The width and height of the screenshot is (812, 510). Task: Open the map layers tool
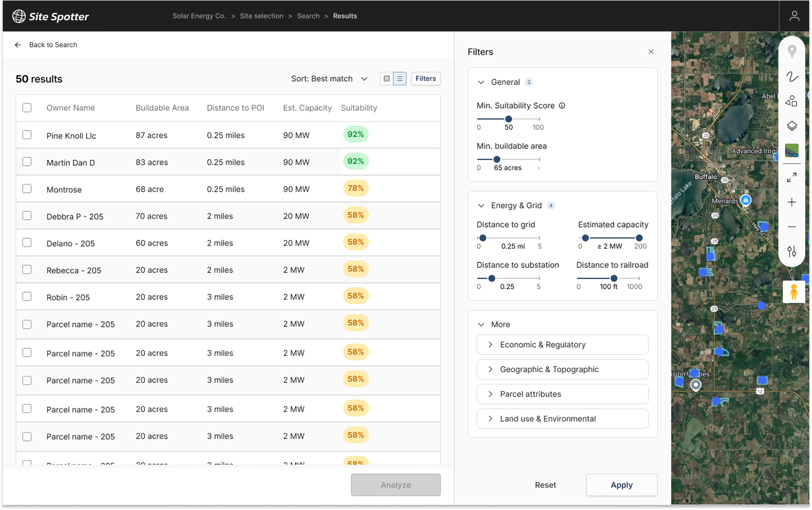pyautogui.click(x=792, y=126)
